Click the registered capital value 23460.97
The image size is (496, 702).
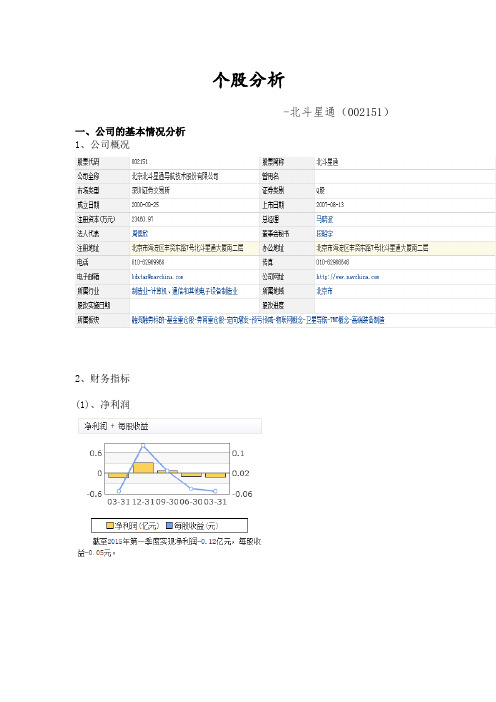(x=142, y=219)
